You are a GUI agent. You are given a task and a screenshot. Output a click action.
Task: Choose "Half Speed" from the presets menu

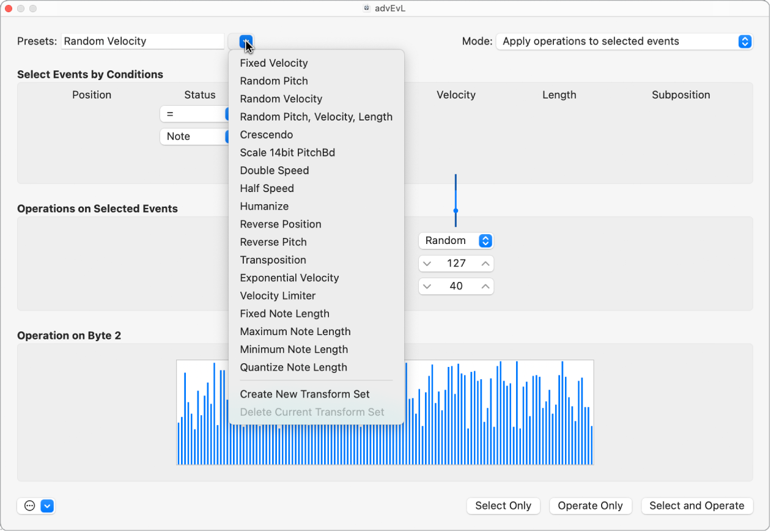coord(267,188)
